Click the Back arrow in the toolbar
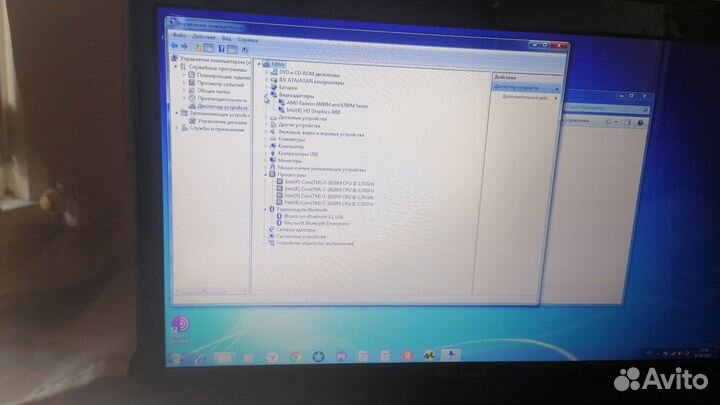720x405 pixels. (174, 45)
